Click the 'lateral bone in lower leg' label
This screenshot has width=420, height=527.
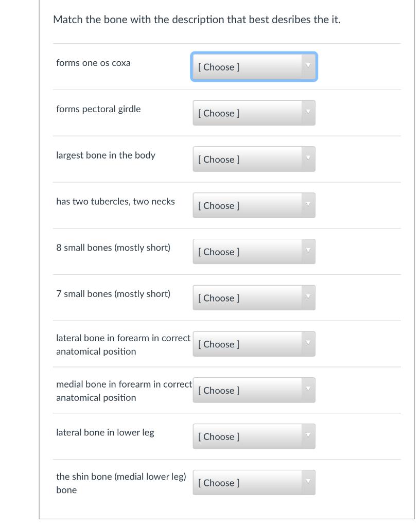tap(105, 432)
